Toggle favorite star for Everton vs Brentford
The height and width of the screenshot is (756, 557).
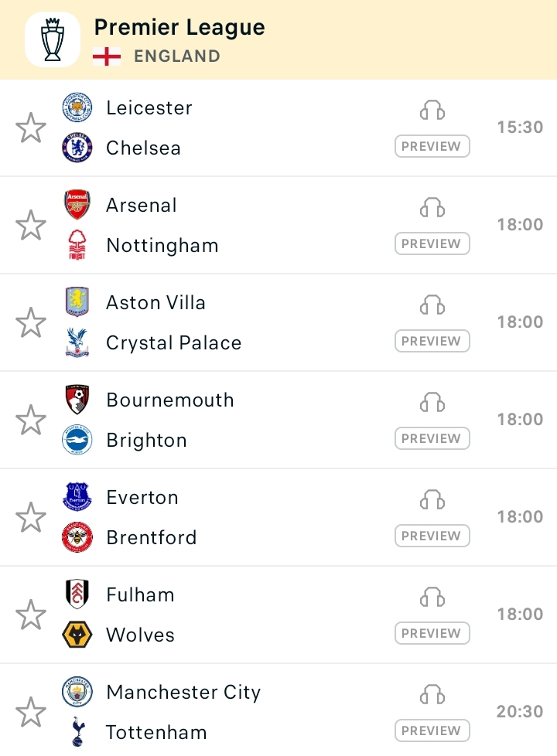pyautogui.click(x=31, y=517)
